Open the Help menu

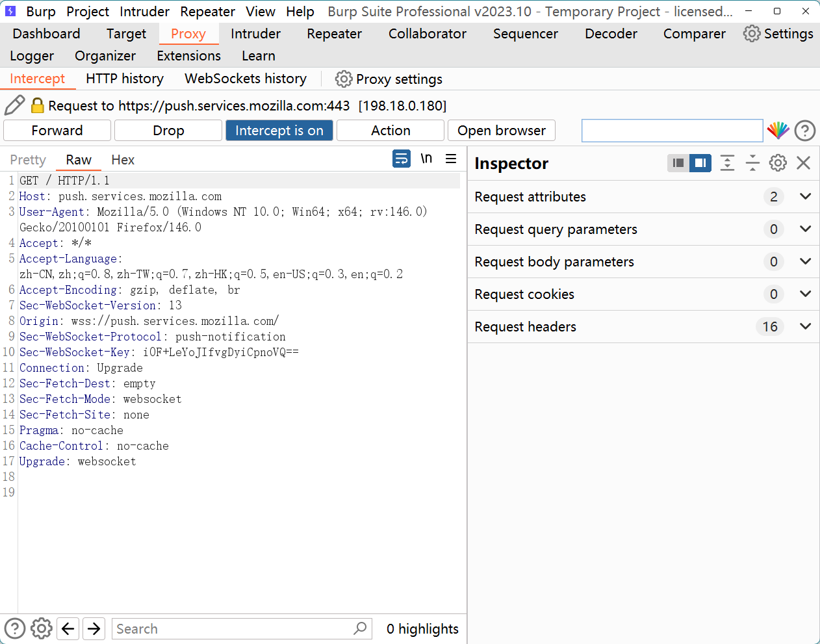[300, 12]
